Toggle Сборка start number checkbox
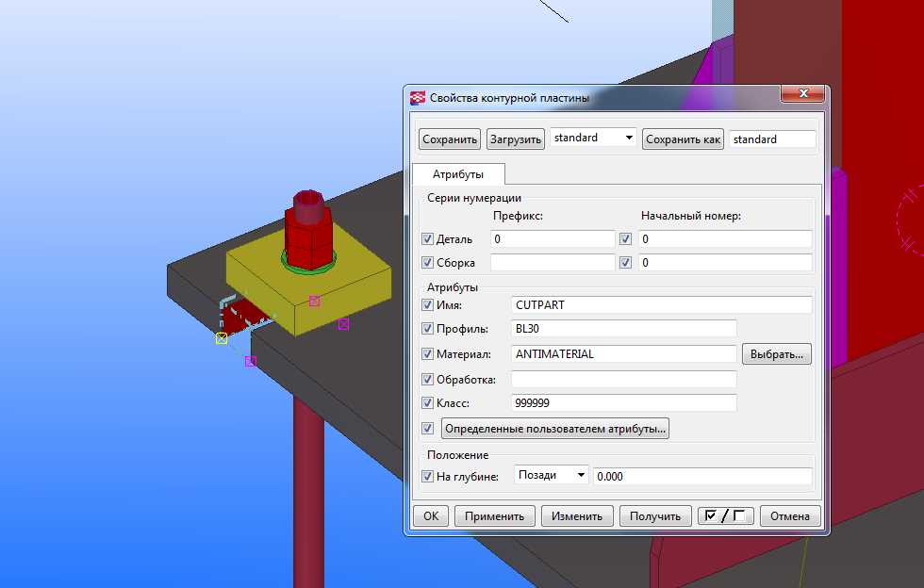Screen dimensions: 924x588 tap(625, 263)
